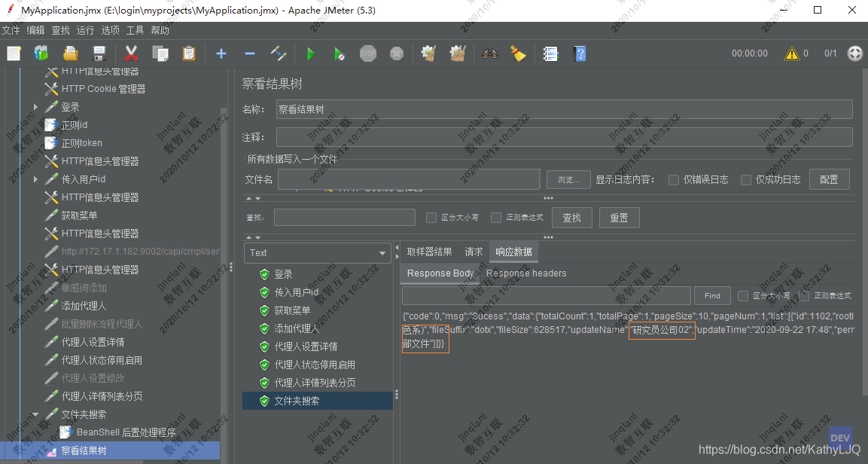868x464 pixels.
Task: Toggle 仅错误日志 checkbox
Action: point(674,179)
